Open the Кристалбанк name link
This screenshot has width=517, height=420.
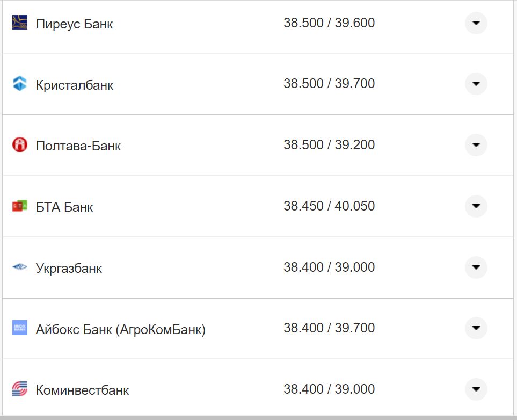click(x=75, y=85)
